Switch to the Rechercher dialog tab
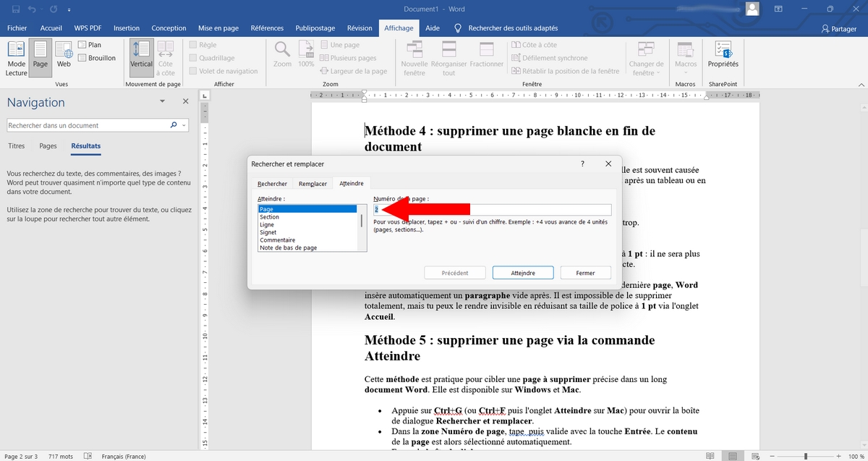 click(272, 184)
